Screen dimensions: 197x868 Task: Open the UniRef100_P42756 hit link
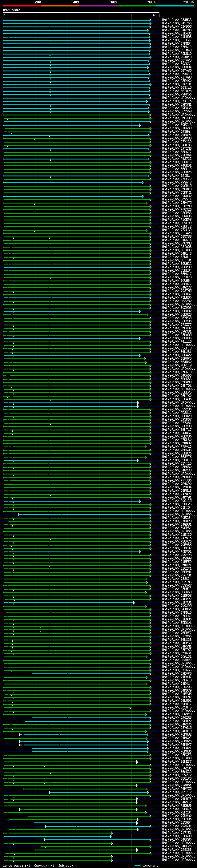point(176,23)
